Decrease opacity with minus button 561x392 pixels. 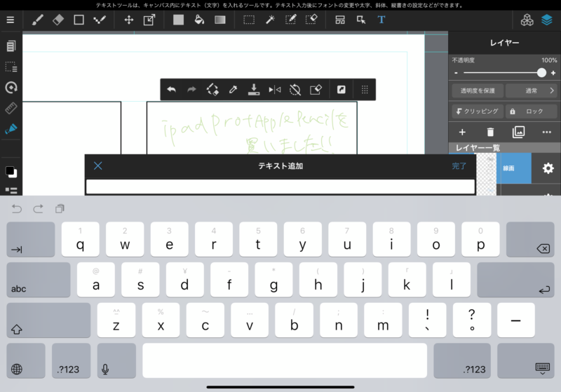pos(457,73)
